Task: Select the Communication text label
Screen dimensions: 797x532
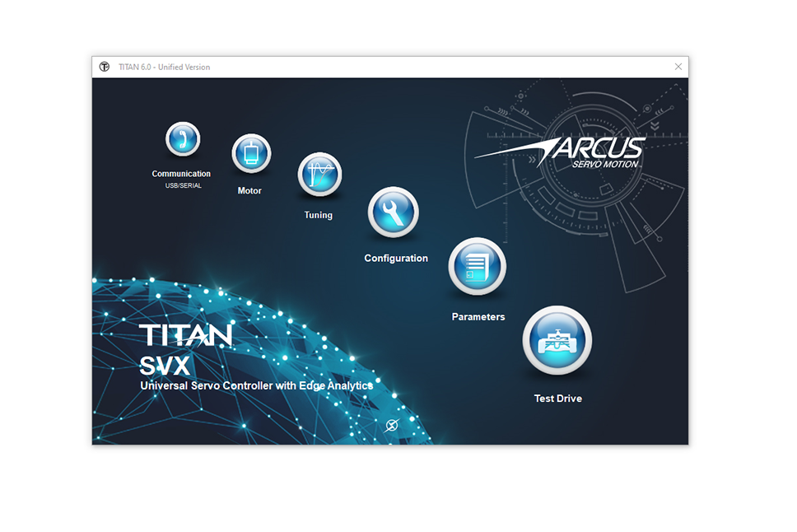Action: click(181, 174)
